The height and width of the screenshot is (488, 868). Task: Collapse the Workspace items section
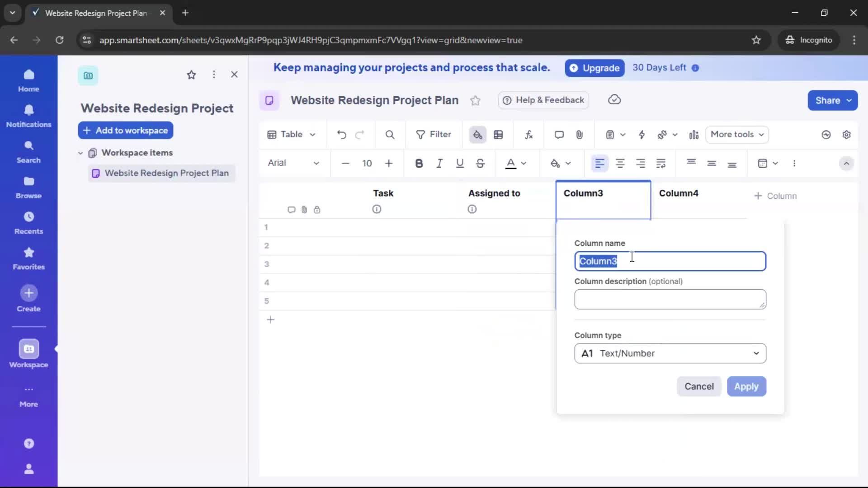tap(80, 153)
